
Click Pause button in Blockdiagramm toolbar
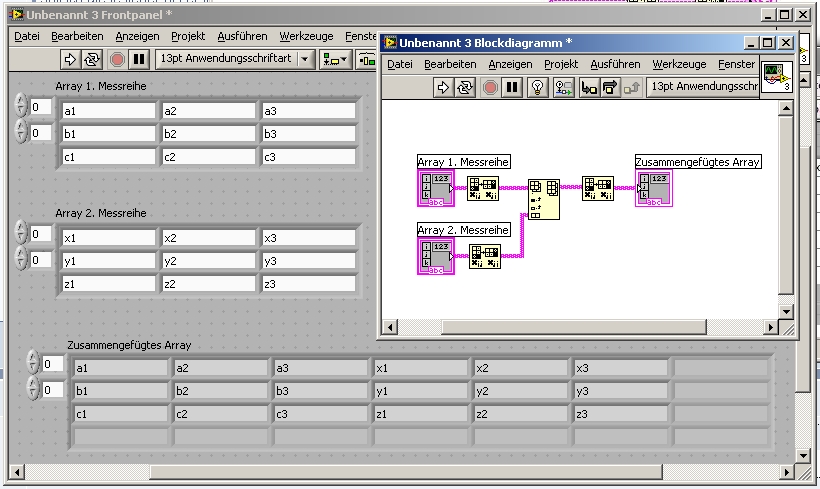coord(512,87)
